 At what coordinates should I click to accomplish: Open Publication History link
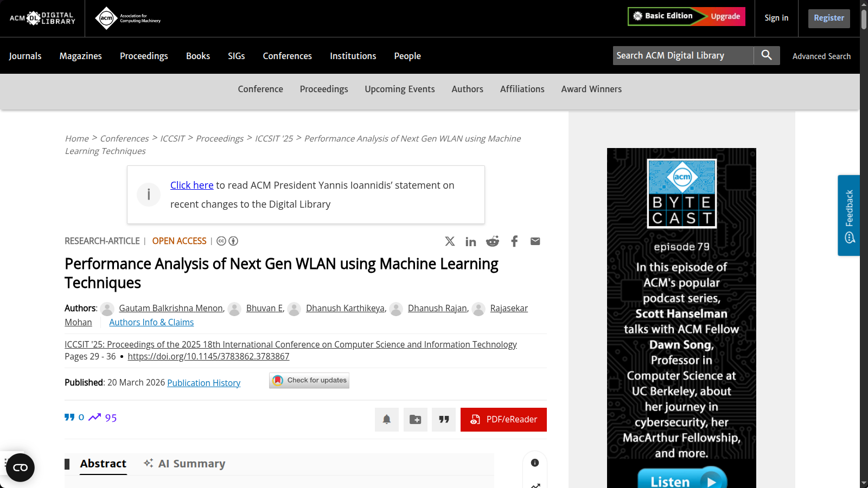pos(203,383)
